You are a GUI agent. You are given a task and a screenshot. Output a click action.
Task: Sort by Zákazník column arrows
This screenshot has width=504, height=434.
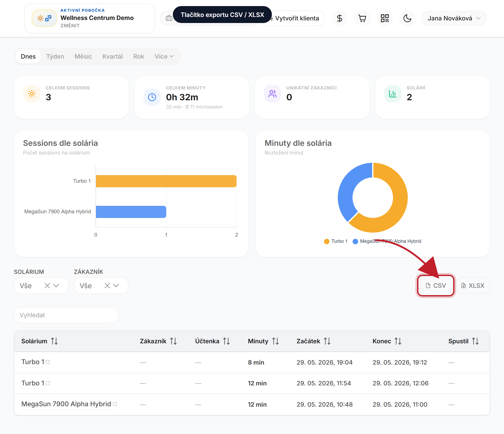pyautogui.click(x=173, y=341)
